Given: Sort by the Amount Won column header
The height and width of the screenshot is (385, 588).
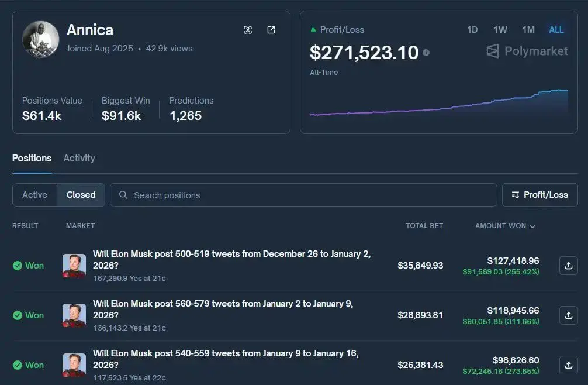Looking at the screenshot, I should 505,226.
